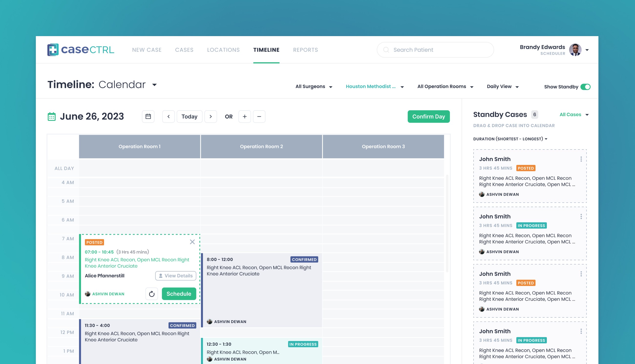The height and width of the screenshot is (364, 635).
Task: Click the Search Patient field
Action: coord(435,50)
